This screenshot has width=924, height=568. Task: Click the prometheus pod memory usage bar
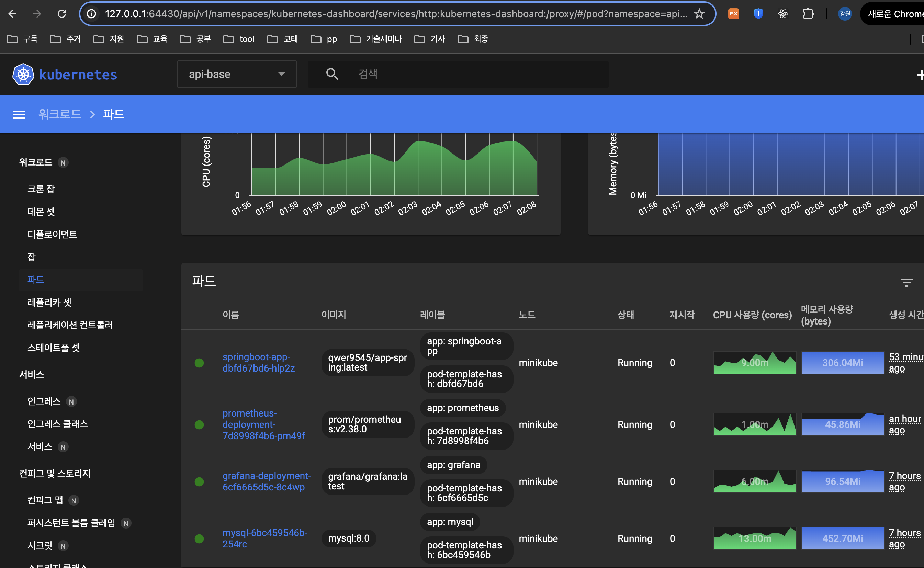(843, 424)
